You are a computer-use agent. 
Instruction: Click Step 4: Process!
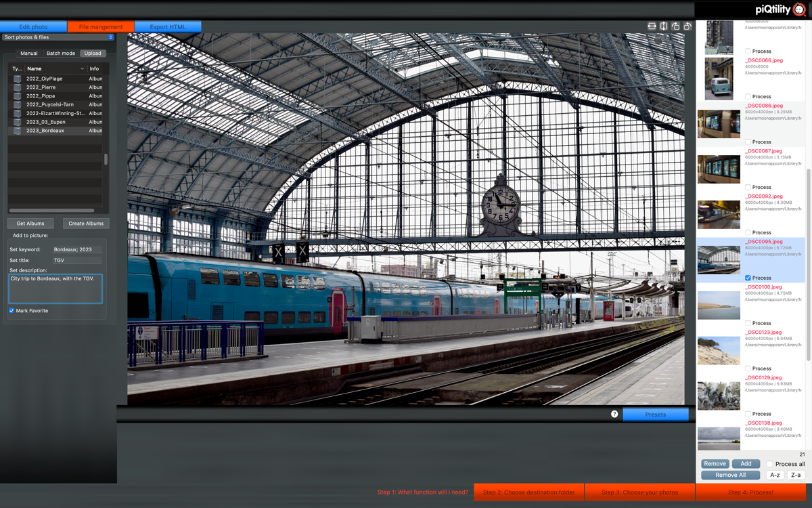[x=750, y=492]
